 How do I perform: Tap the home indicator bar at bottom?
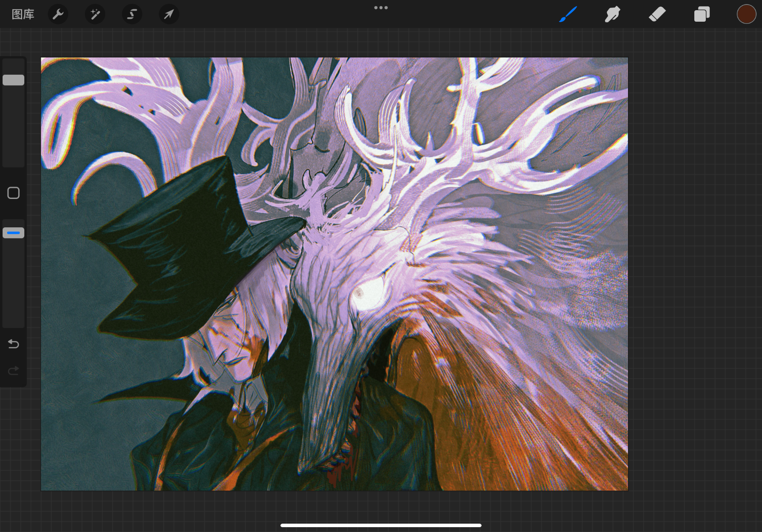coord(381,525)
